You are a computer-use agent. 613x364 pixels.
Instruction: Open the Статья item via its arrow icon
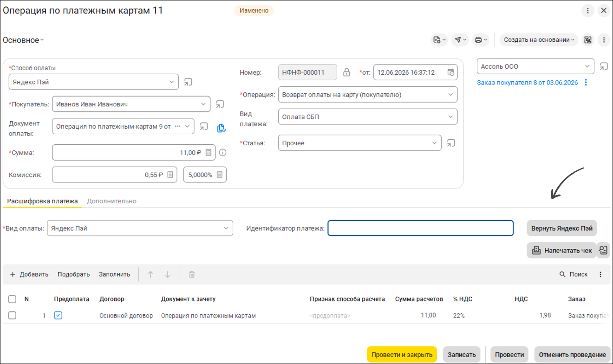click(450, 143)
